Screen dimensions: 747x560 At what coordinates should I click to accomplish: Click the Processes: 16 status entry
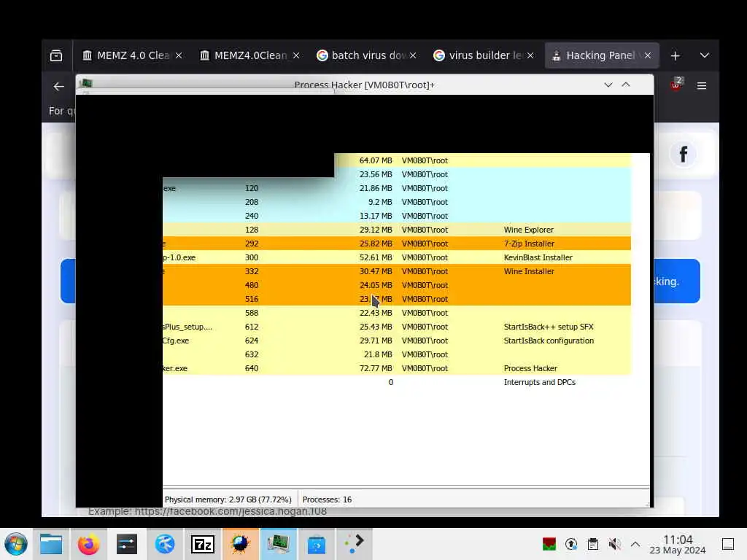327,499
